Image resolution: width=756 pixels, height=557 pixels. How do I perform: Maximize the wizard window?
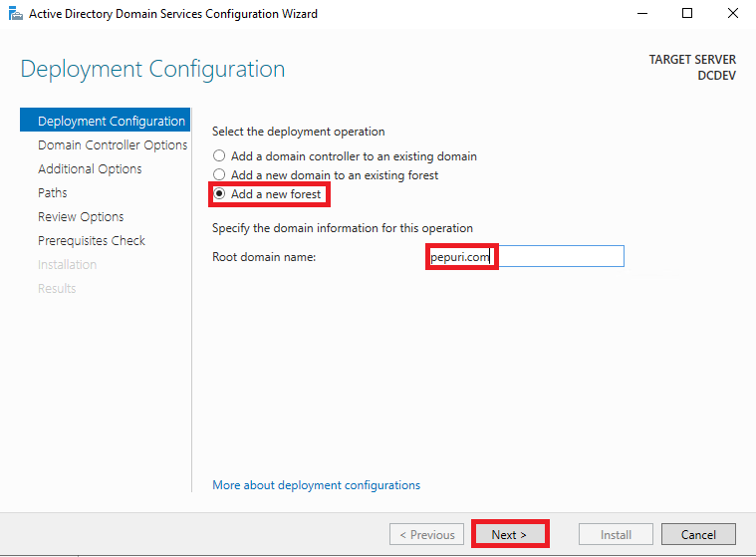(687, 14)
